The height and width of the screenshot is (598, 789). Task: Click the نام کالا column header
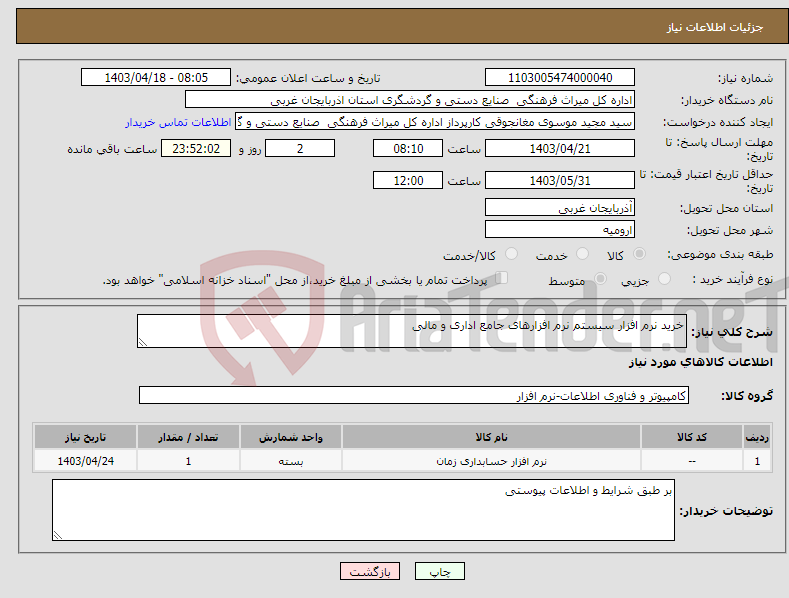pyautogui.click(x=491, y=437)
